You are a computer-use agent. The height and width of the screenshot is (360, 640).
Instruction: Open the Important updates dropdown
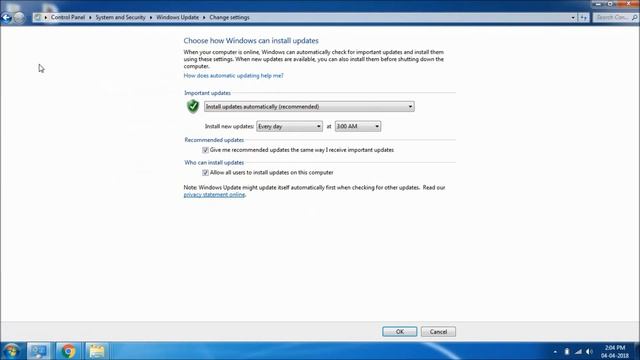pos(309,107)
